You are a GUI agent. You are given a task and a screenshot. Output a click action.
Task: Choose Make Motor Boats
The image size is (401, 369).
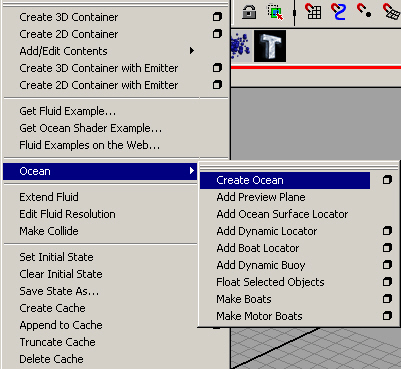pos(259,316)
